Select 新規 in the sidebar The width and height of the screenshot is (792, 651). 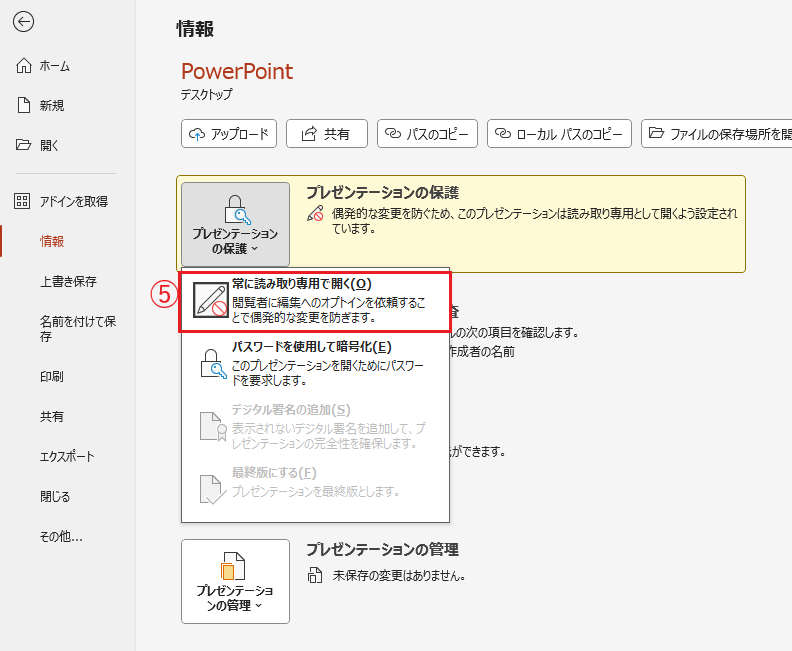point(52,106)
